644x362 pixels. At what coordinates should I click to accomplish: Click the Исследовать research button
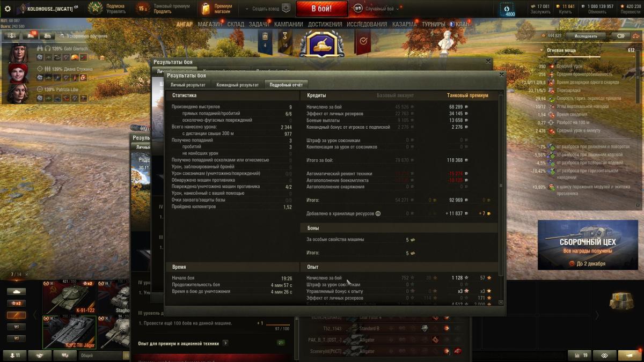tap(586, 36)
